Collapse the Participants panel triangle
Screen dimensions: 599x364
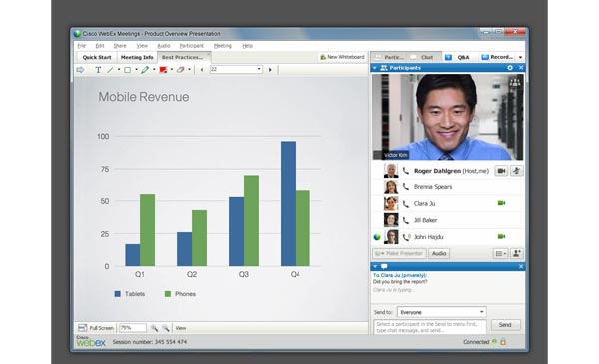coord(375,68)
